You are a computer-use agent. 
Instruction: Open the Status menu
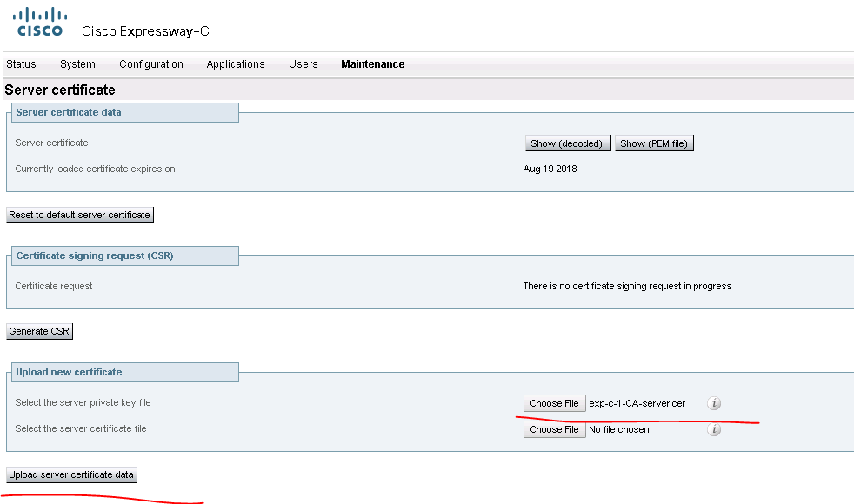21,64
